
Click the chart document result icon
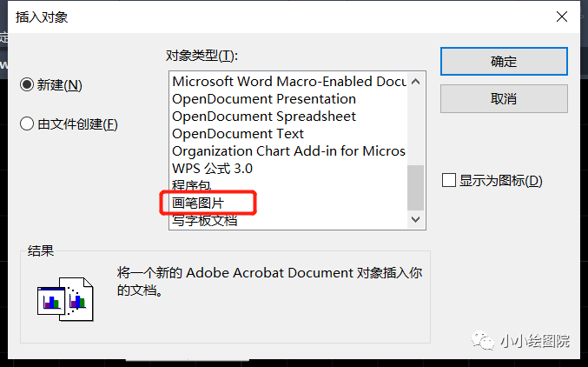[x=65, y=299]
